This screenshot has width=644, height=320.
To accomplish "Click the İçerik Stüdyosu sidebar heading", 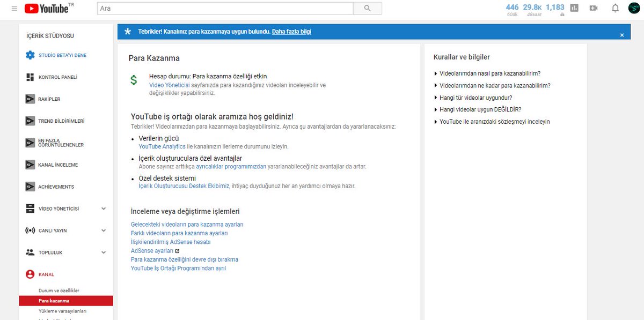I will click(50, 36).
